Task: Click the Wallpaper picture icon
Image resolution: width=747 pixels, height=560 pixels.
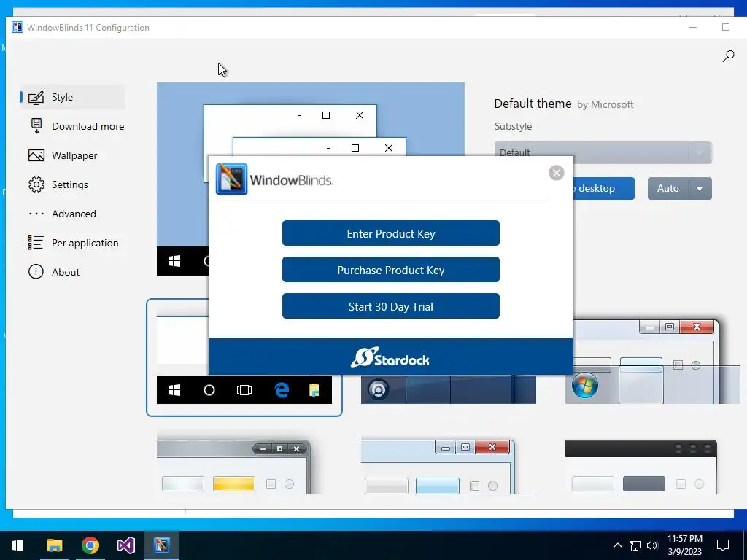Action: coord(36,156)
